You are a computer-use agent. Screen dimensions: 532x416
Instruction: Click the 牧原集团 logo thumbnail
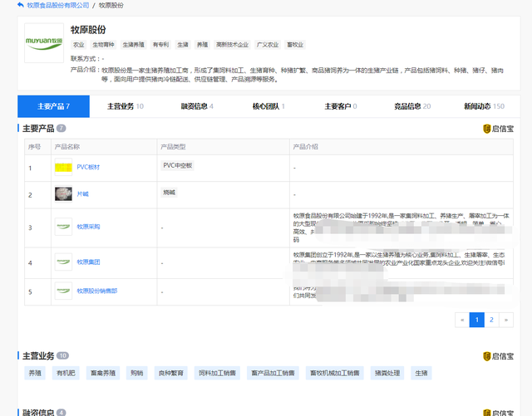click(63, 262)
